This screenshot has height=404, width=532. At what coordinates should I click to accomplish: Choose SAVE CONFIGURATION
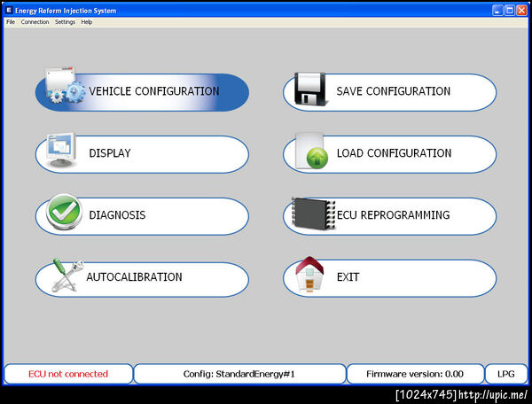[x=389, y=92]
